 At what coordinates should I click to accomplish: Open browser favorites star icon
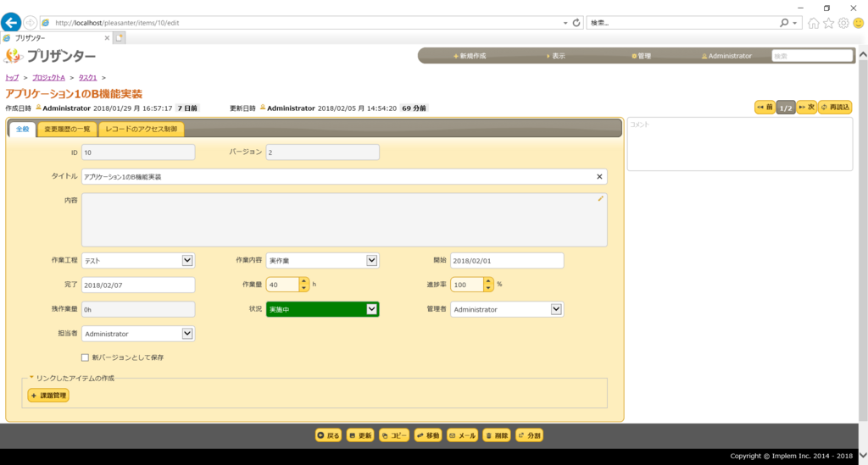829,23
